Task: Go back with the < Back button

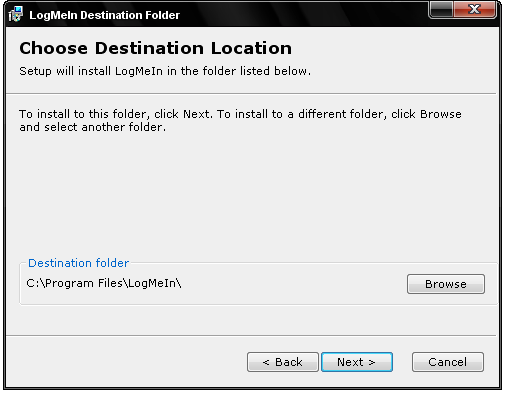Action: [283, 362]
